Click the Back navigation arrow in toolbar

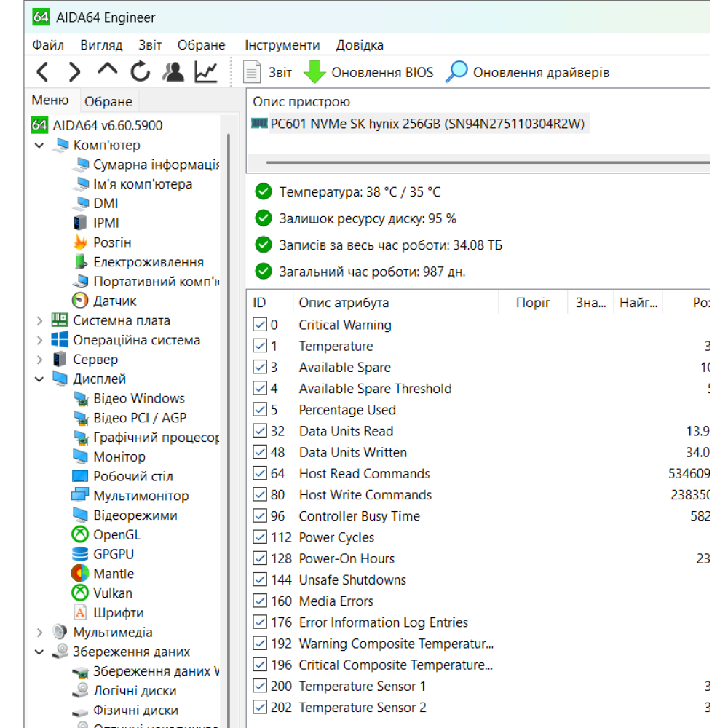[x=43, y=72]
